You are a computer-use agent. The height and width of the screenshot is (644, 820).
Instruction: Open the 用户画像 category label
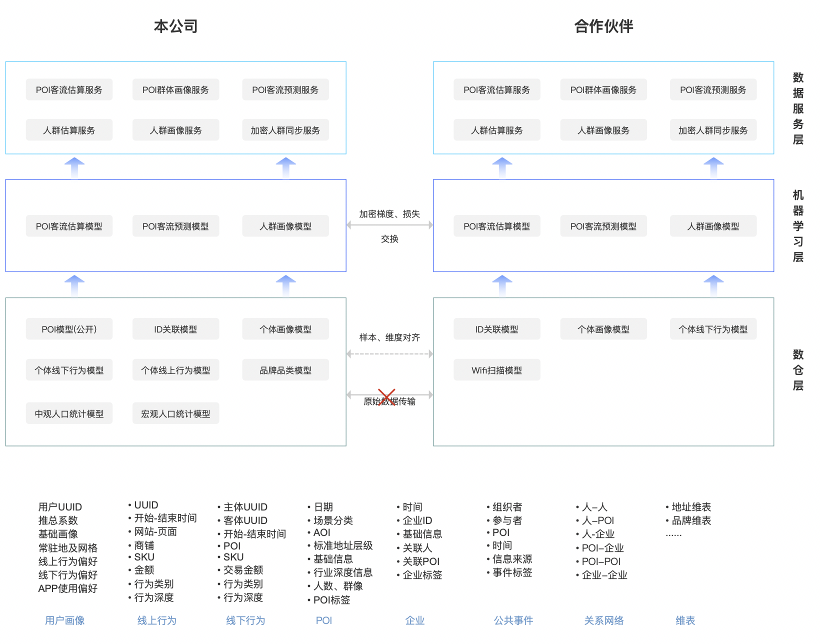pos(65,620)
